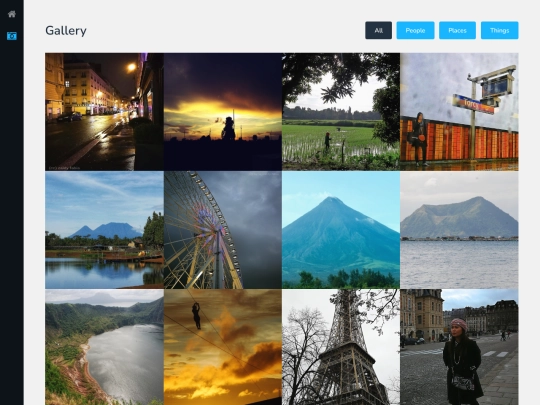
Task: Filter gallery by People
Action: [x=415, y=30]
